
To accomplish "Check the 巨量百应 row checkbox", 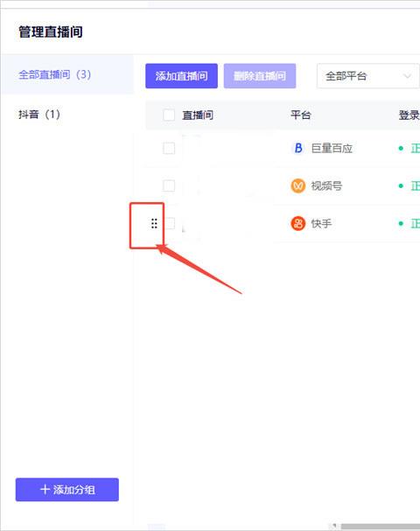I will (169, 149).
